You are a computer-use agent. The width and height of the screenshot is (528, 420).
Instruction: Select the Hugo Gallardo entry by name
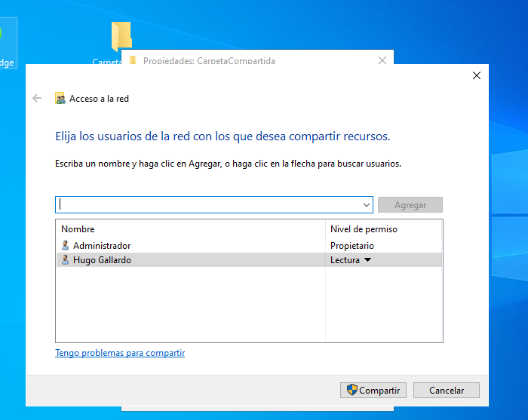[x=102, y=260]
